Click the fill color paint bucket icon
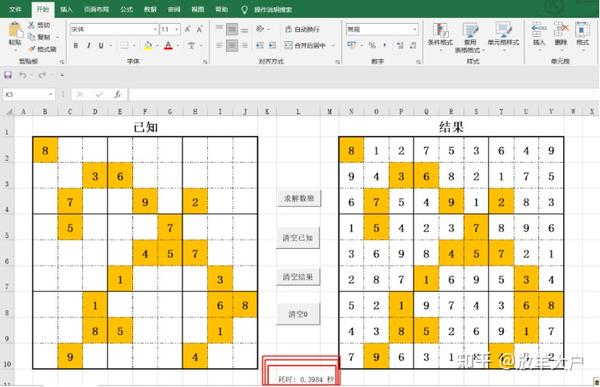 [x=148, y=46]
